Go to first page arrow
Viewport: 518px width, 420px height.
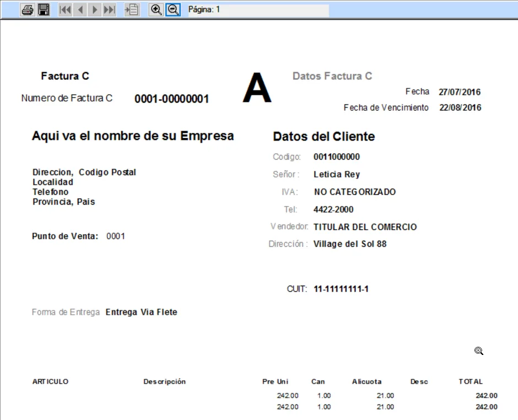(x=65, y=9)
